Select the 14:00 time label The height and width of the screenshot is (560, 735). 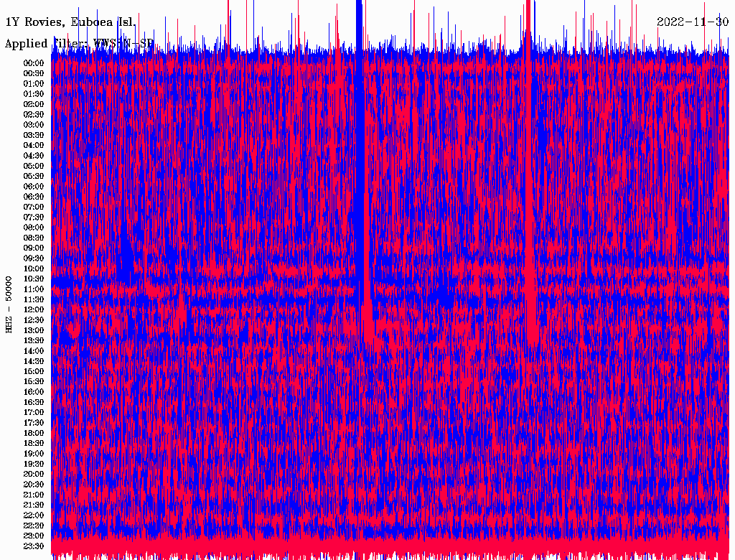pos(34,351)
